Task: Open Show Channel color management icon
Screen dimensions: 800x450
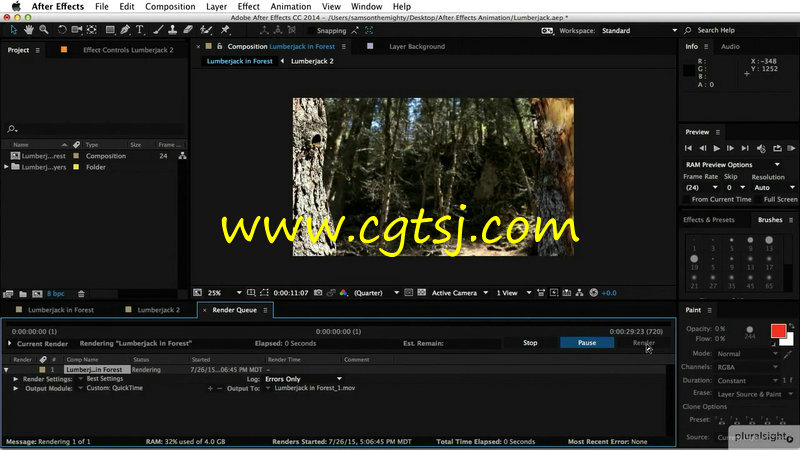Action: point(343,293)
